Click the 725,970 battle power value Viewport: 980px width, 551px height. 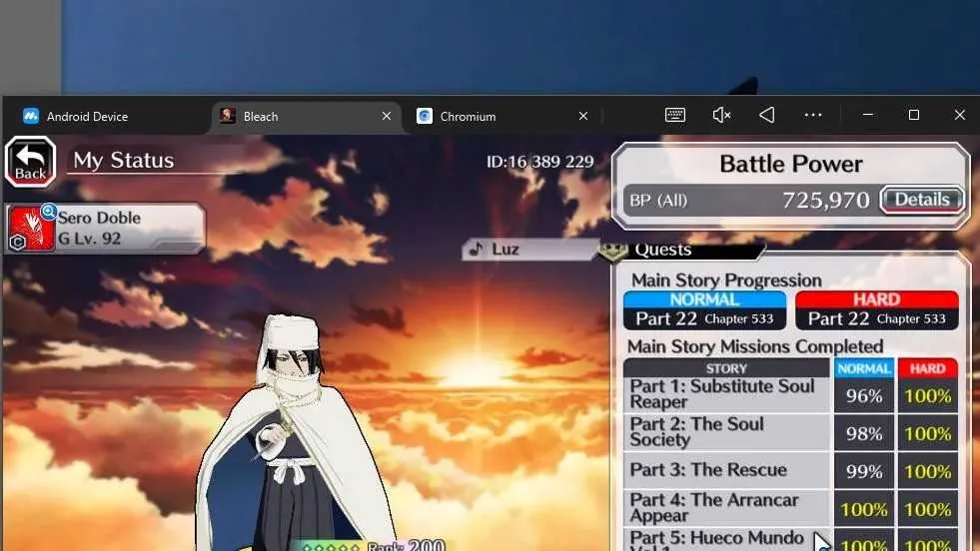click(825, 200)
